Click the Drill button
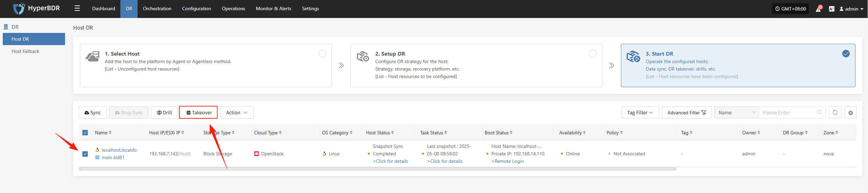The width and height of the screenshot is (868, 193). 164,113
